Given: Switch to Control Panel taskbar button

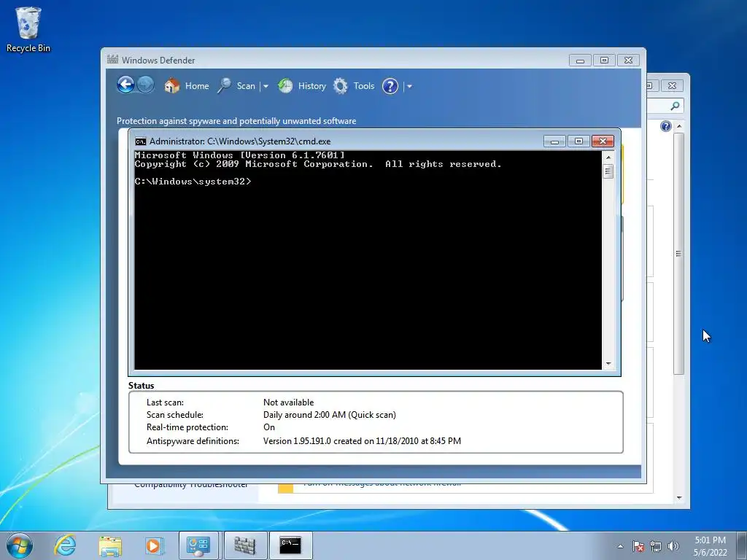Looking at the screenshot, I should point(198,545).
